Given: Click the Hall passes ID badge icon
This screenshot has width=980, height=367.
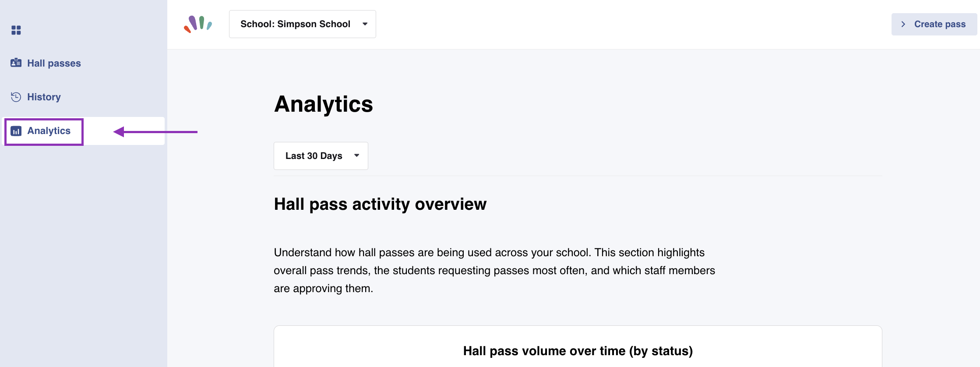Looking at the screenshot, I should pos(16,63).
